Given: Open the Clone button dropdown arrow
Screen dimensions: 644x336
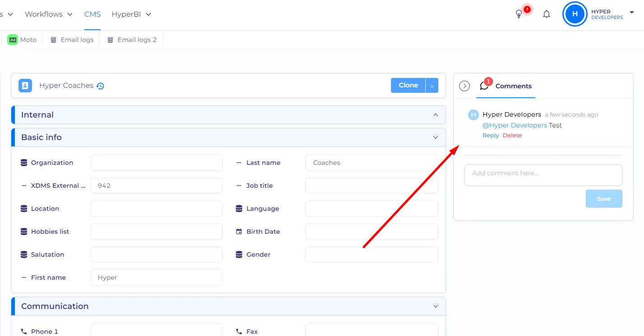Looking at the screenshot, I should point(432,86).
